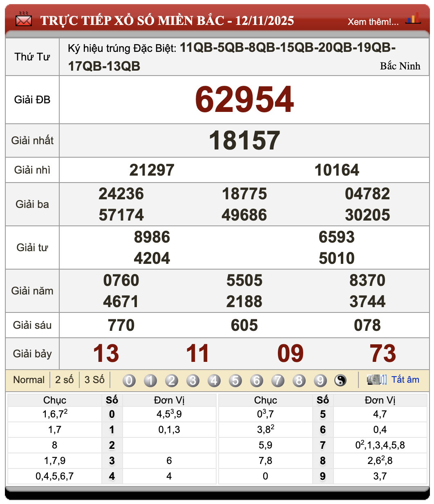
Task: Toggle sound off with Tắt âm
Action: tap(405, 379)
